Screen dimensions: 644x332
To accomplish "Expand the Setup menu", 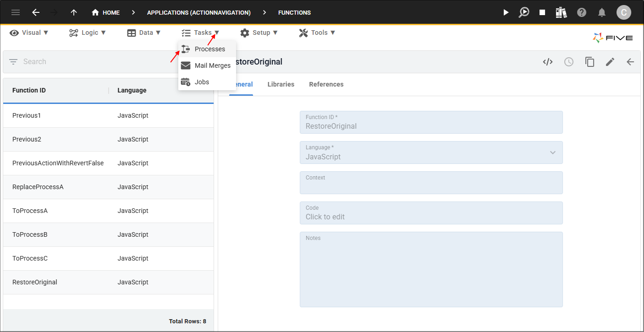I will (x=259, y=33).
